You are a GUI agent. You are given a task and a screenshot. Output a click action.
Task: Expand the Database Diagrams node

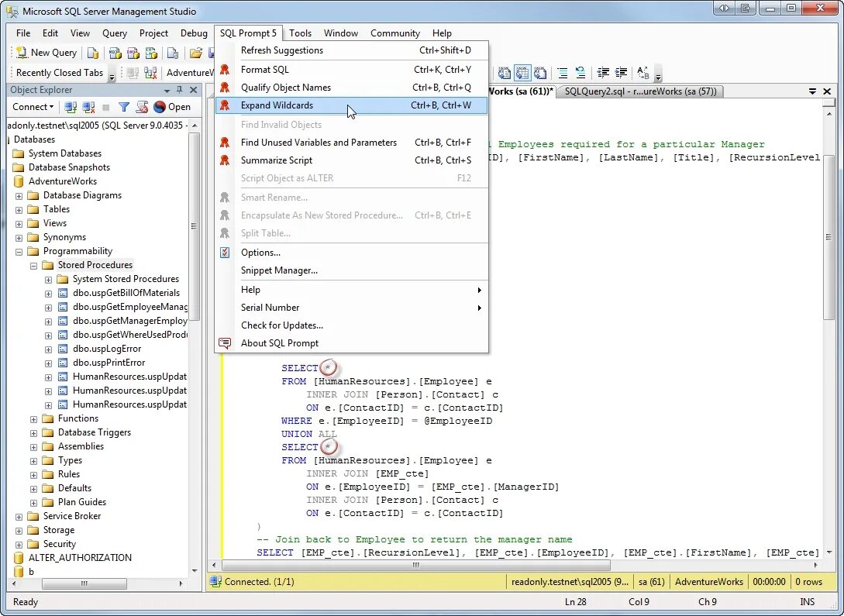coord(19,196)
